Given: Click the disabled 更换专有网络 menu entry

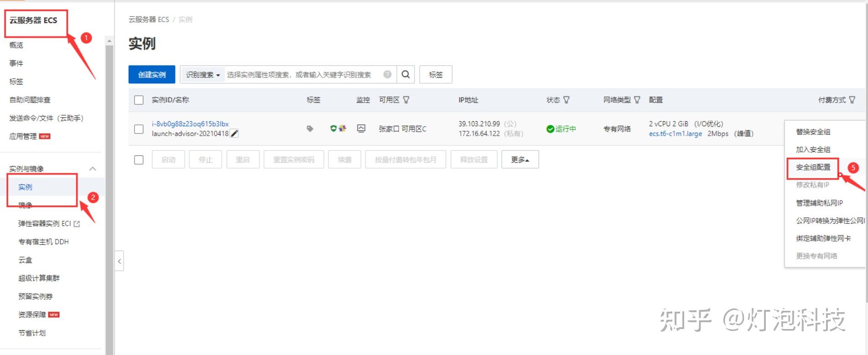Looking at the screenshot, I should click(816, 256).
